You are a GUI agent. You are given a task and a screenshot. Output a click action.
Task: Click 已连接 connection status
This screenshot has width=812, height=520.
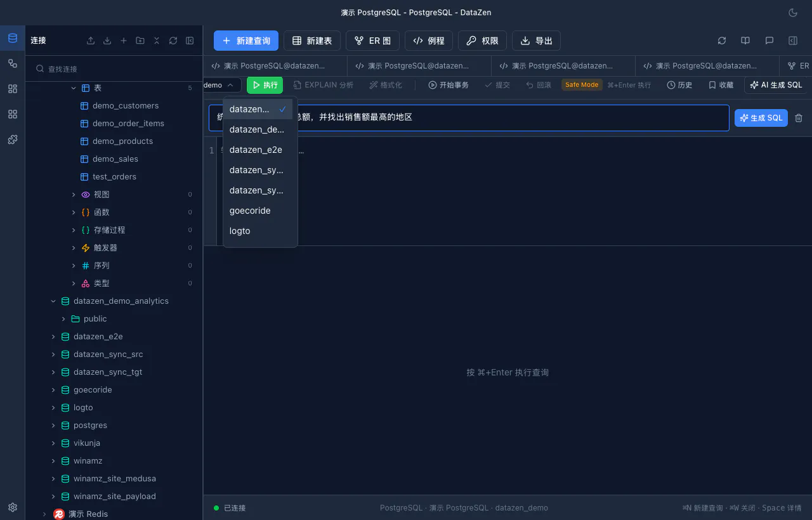coord(230,508)
